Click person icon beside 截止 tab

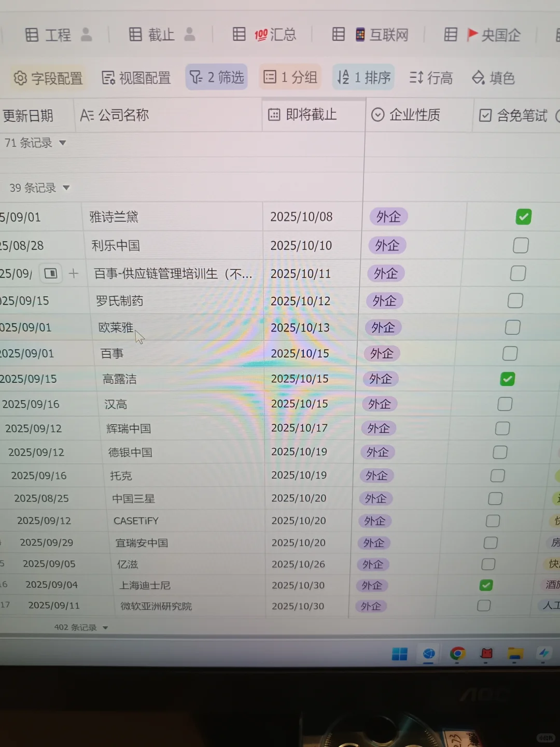tap(190, 35)
